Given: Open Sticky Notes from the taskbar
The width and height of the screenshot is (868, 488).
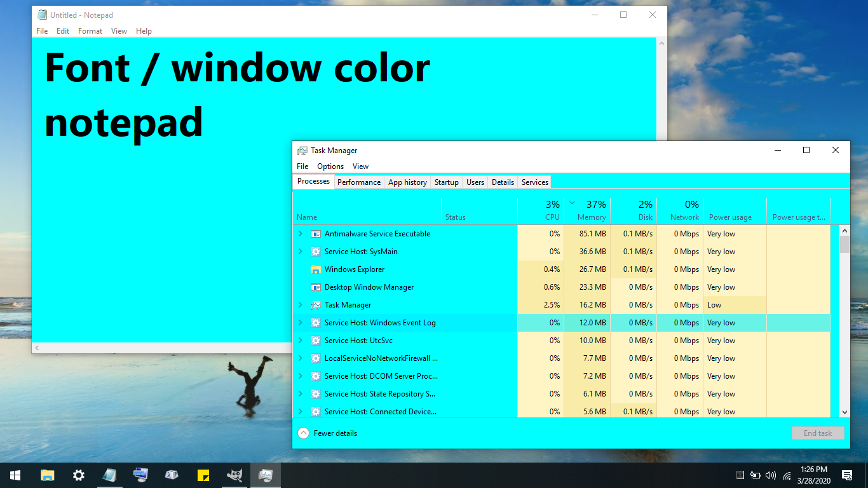Looking at the screenshot, I should 203,475.
